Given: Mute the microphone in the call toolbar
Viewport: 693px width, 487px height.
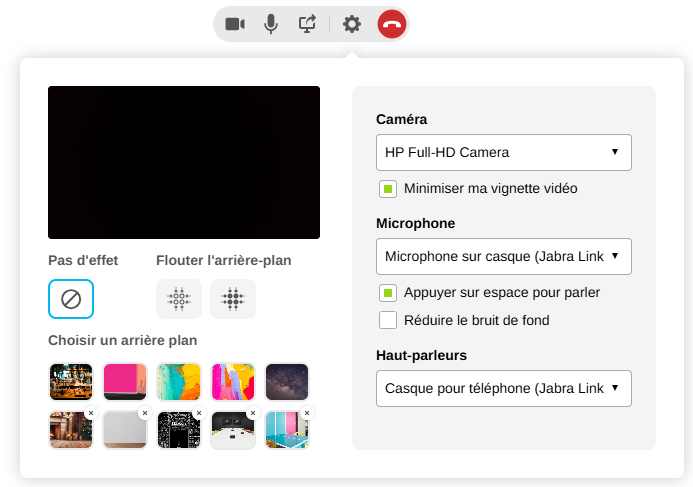Looking at the screenshot, I should pos(271,24).
